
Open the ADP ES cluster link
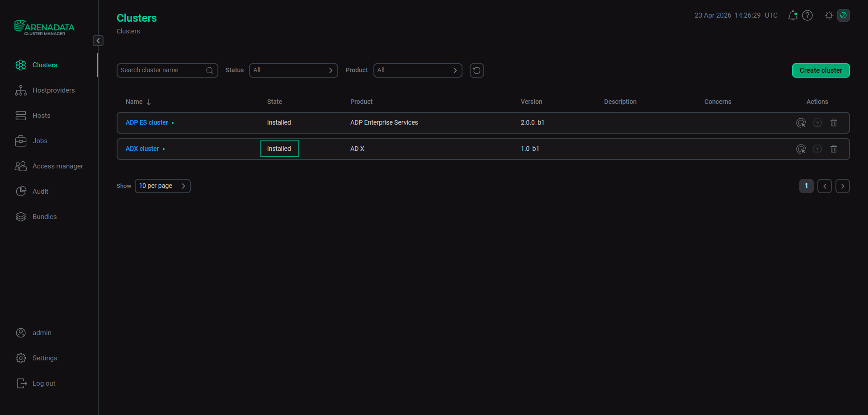147,123
